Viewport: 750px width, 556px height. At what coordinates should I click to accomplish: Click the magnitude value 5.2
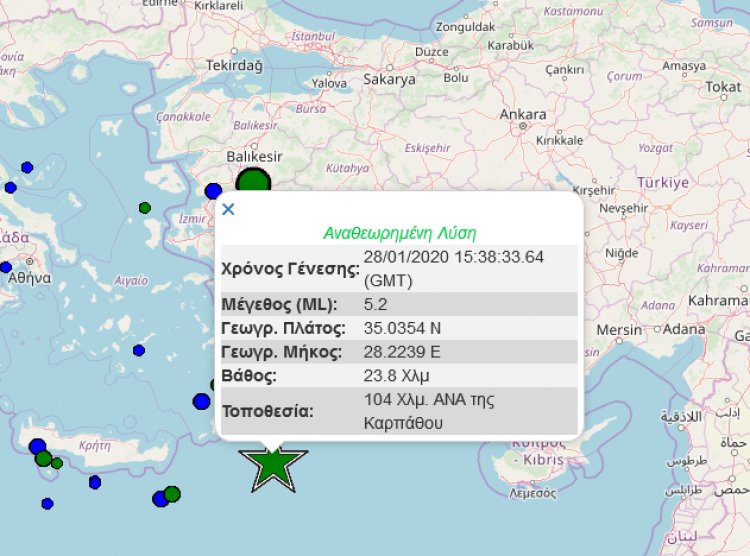coord(375,304)
